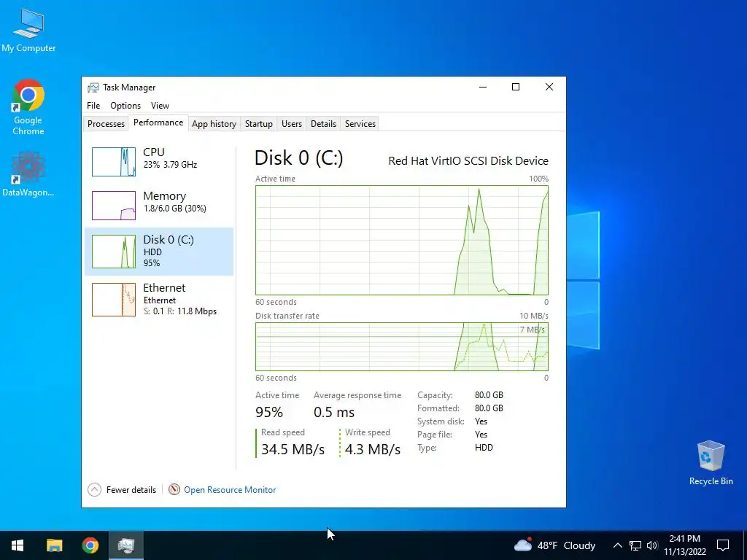The image size is (747, 560).
Task: Click Task Manager taskbar button
Action: pyautogui.click(x=125, y=545)
